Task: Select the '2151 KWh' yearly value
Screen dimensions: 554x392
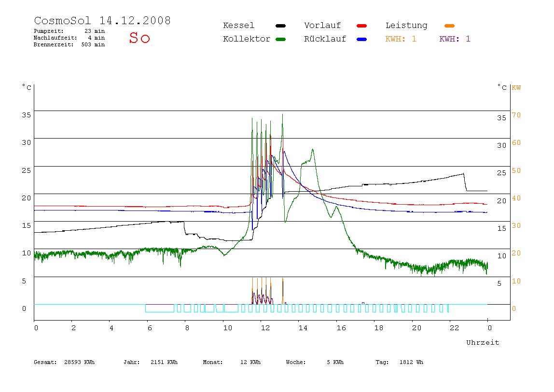Action: (x=164, y=362)
